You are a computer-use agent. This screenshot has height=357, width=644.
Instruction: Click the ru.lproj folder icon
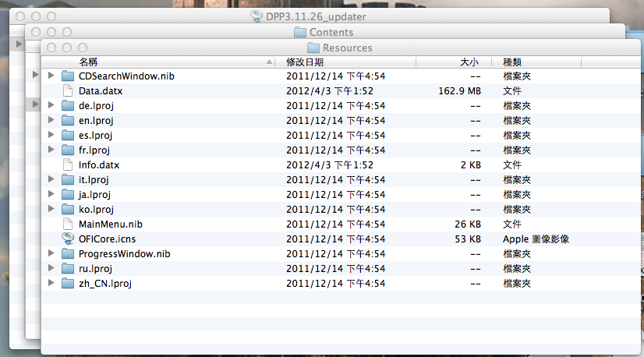(x=68, y=268)
